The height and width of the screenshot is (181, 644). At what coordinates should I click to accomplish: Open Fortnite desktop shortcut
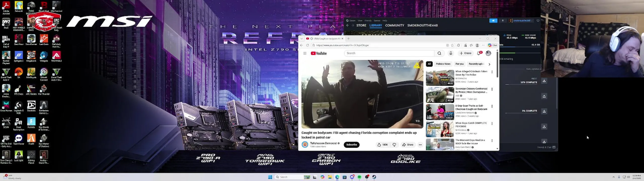coord(31,123)
